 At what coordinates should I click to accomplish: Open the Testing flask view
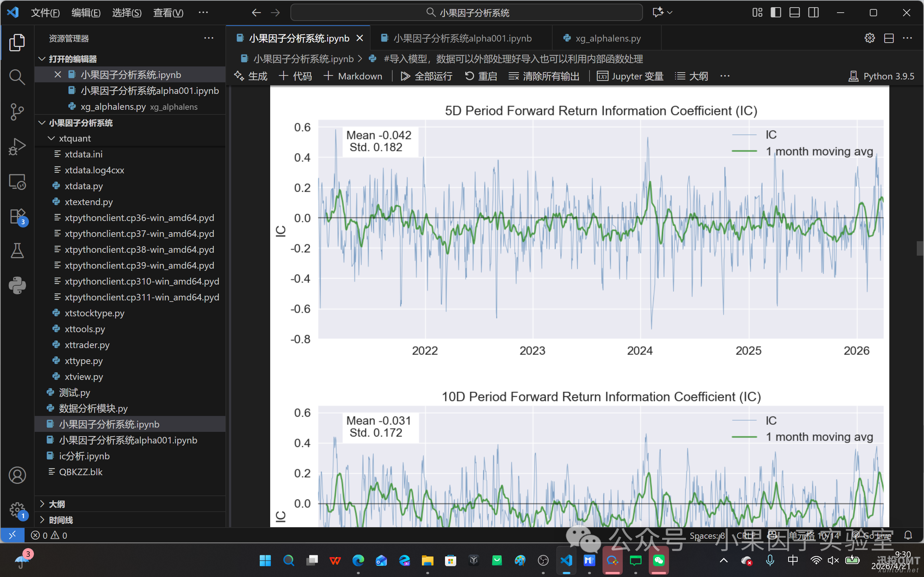[x=17, y=251]
